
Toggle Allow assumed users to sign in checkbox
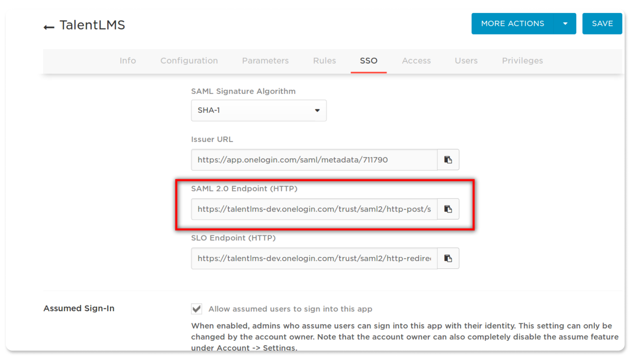pyautogui.click(x=197, y=309)
